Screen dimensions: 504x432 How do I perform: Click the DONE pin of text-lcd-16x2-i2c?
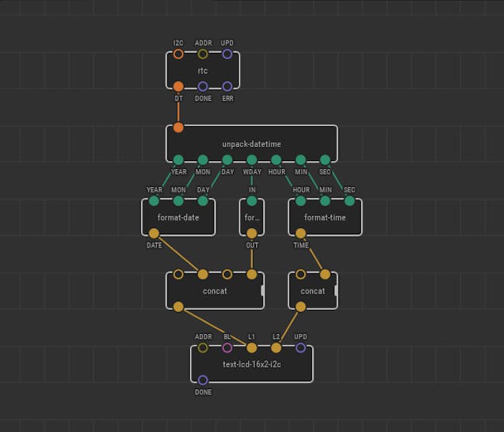pos(203,380)
